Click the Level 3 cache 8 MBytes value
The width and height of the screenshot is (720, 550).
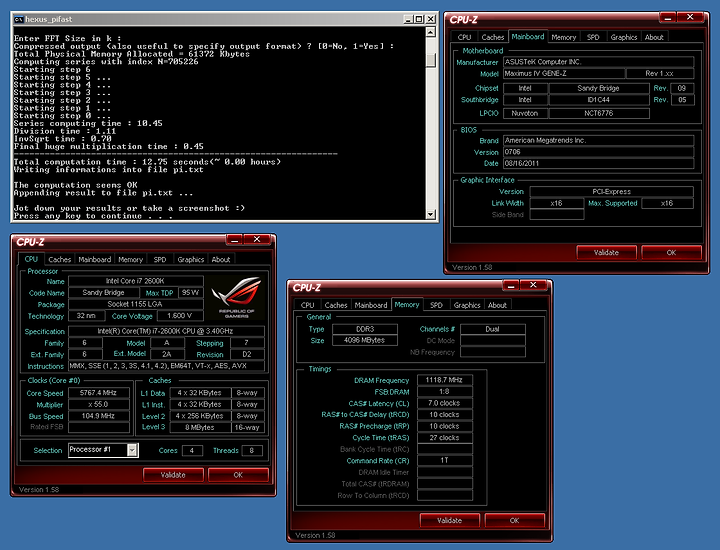[x=200, y=427]
